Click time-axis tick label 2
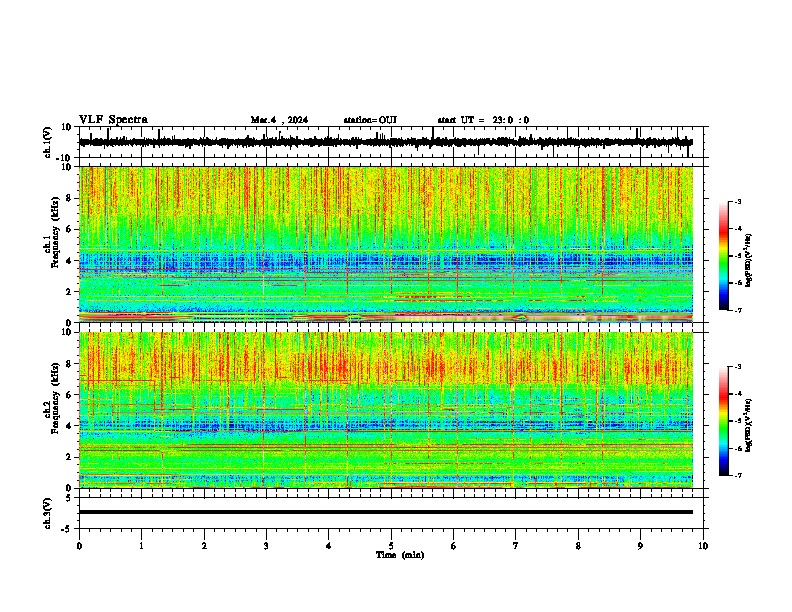 (204, 546)
